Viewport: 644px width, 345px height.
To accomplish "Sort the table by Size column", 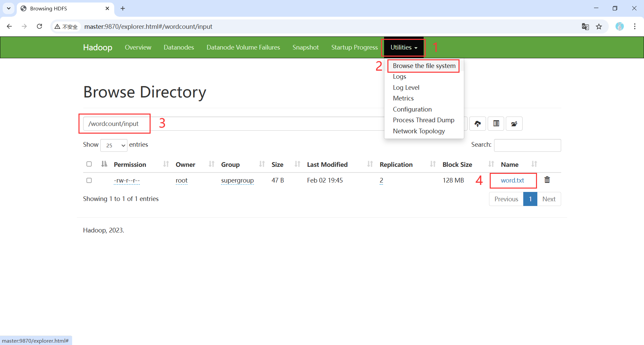I will (297, 164).
